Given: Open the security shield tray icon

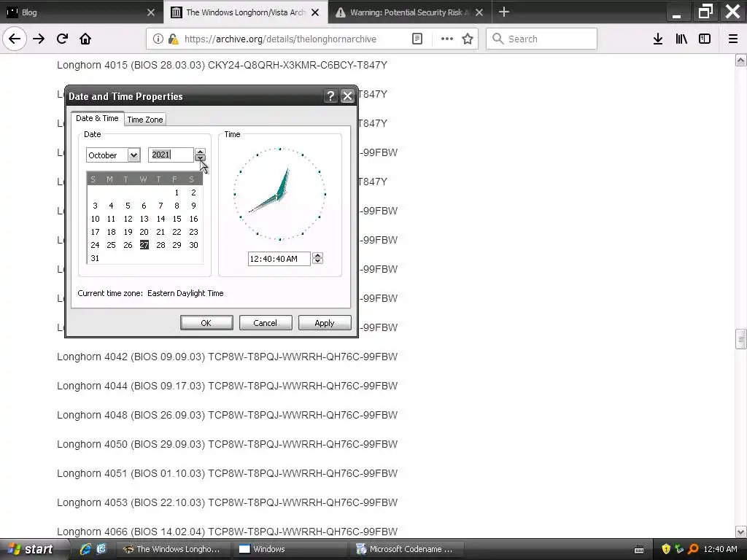Looking at the screenshot, I should pos(666,549).
